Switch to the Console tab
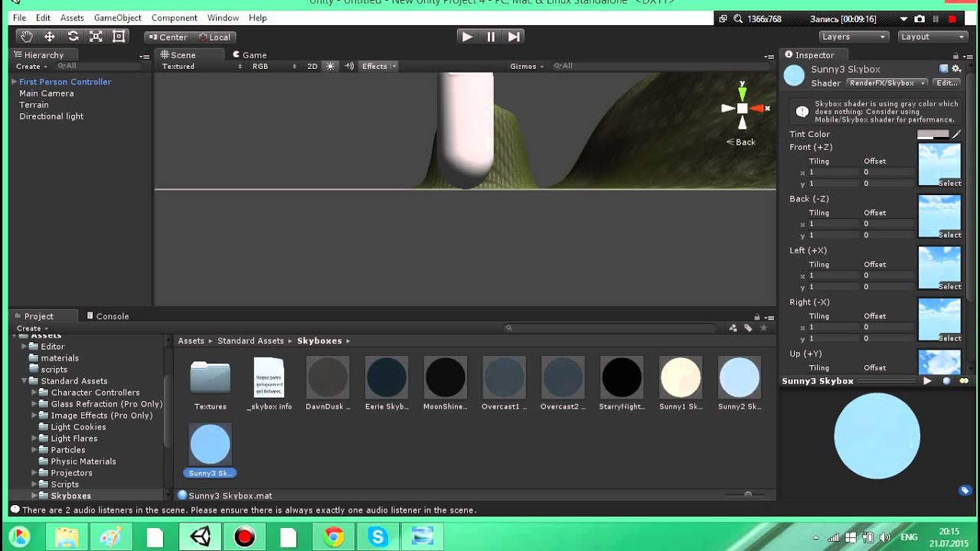 coord(107,316)
